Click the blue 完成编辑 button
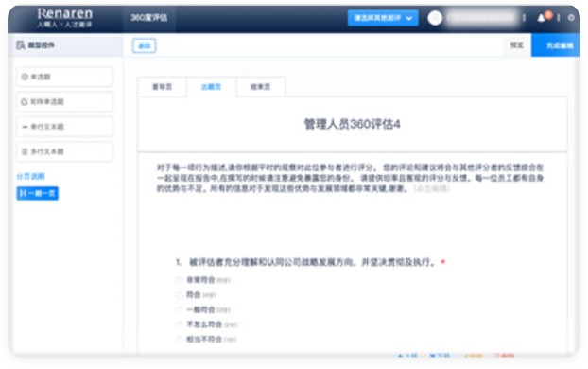 pyautogui.click(x=556, y=45)
